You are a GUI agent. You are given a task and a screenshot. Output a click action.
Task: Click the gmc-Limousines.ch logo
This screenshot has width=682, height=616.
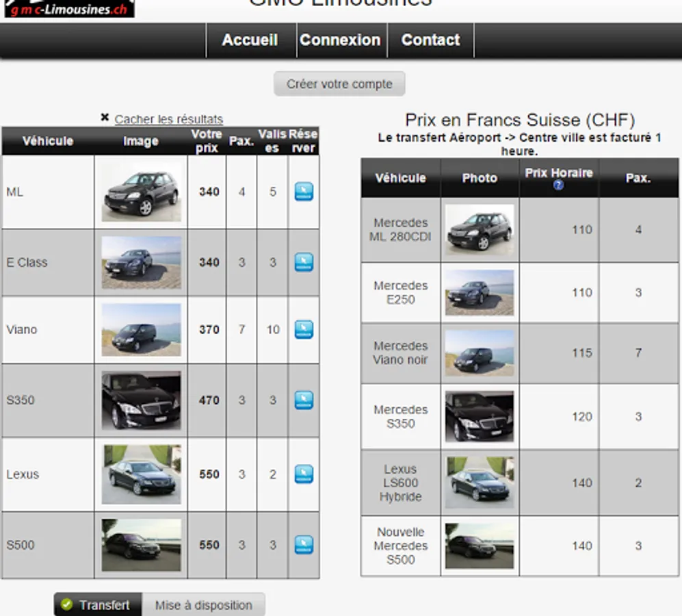pyautogui.click(x=70, y=9)
